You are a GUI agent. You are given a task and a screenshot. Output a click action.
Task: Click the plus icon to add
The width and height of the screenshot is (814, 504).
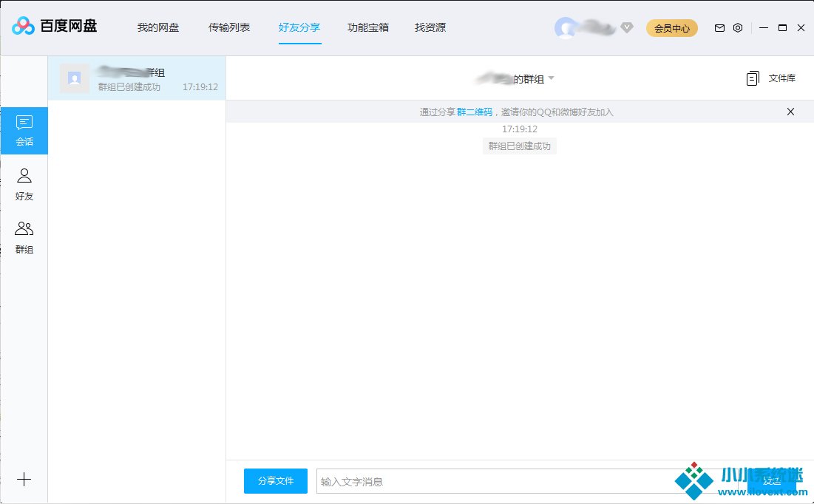(24, 480)
